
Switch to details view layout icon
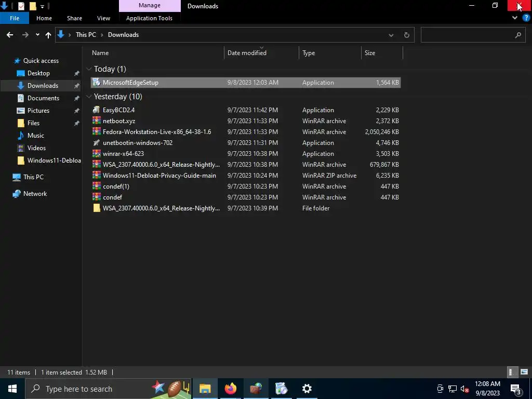click(x=511, y=372)
